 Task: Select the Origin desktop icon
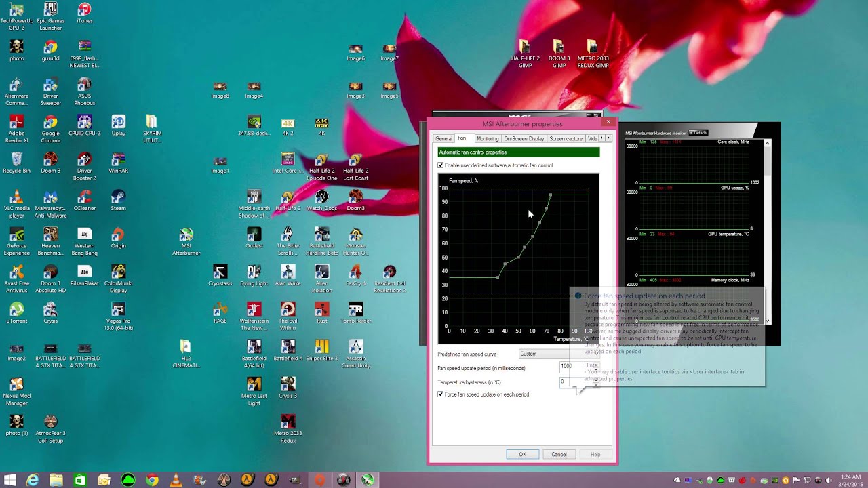coord(118,239)
